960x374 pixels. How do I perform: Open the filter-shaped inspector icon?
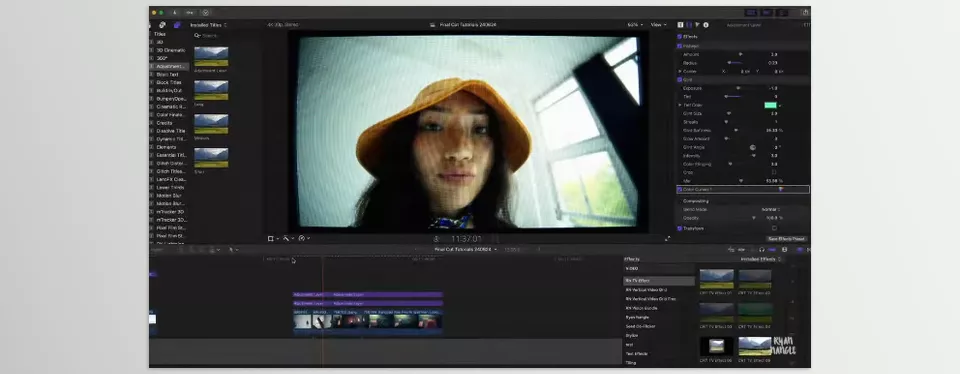[x=697, y=25]
